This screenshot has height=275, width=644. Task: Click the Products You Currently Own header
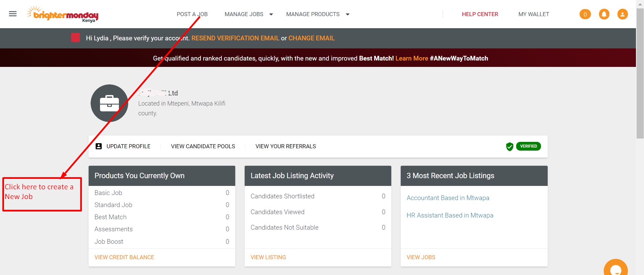pyautogui.click(x=162, y=175)
